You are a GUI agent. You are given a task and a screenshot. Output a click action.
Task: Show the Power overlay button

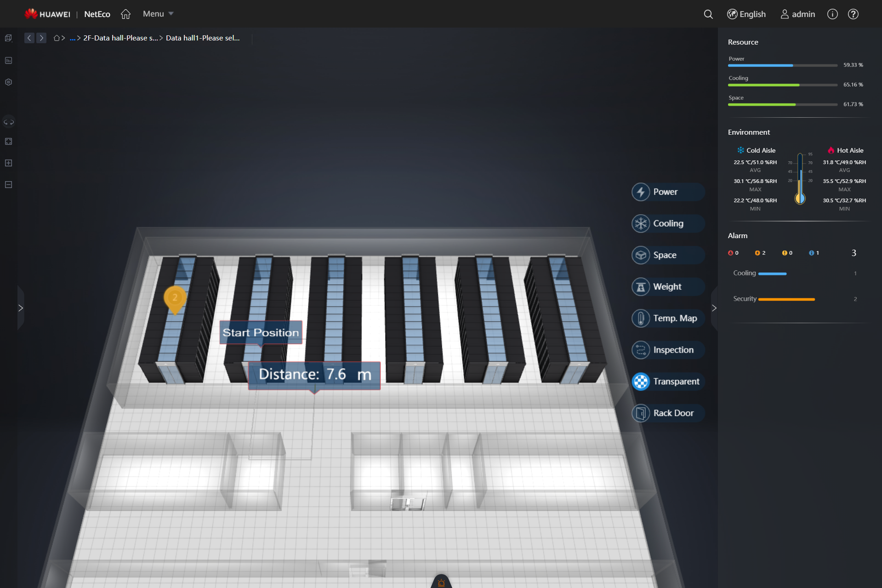tap(667, 192)
